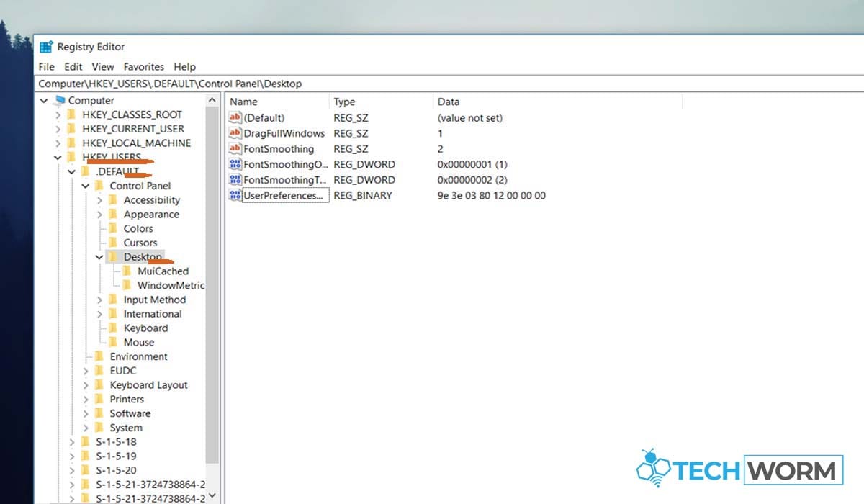Expand the Software key
Image resolution: width=864 pixels, height=504 pixels.
coord(86,414)
